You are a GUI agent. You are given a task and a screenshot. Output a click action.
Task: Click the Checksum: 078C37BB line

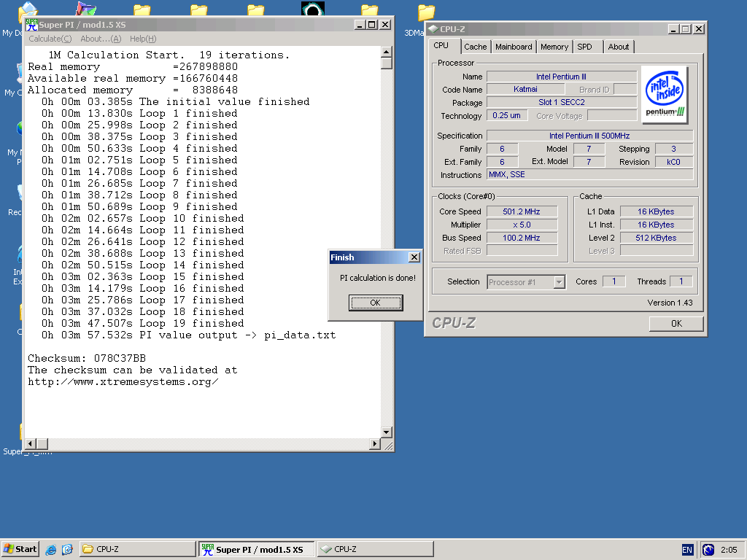(x=87, y=358)
